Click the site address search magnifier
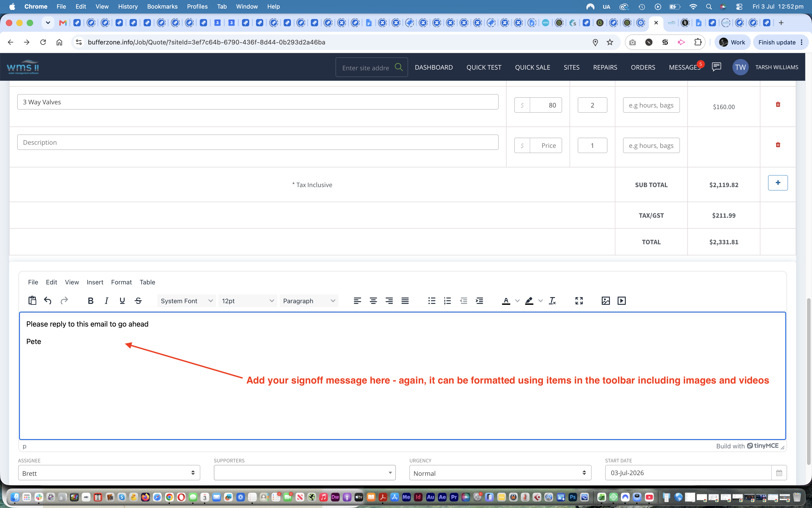Image resolution: width=812 pixels, height=508 pixels. click(x=399, y=67)
